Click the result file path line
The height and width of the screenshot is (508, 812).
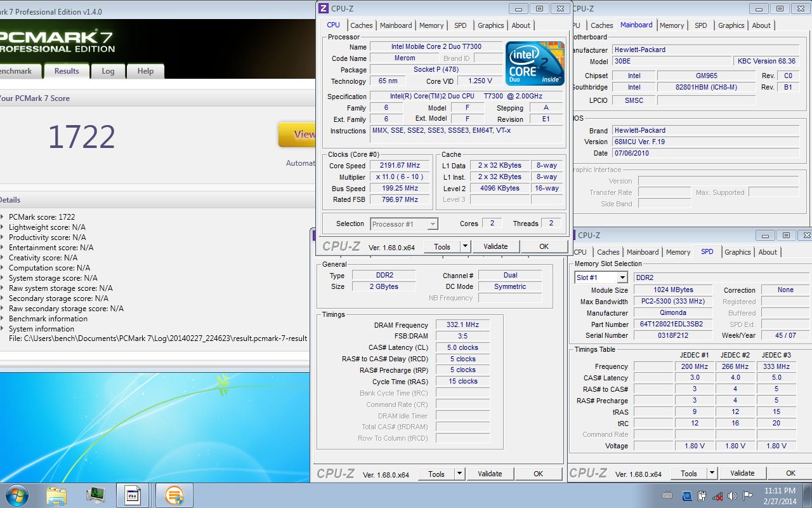pos(158,338)
